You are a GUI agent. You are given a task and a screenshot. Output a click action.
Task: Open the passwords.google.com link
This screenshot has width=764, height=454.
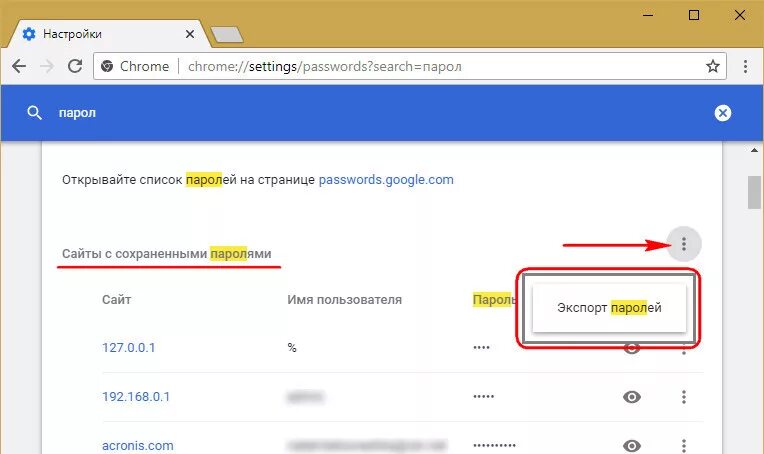point(386,180)
